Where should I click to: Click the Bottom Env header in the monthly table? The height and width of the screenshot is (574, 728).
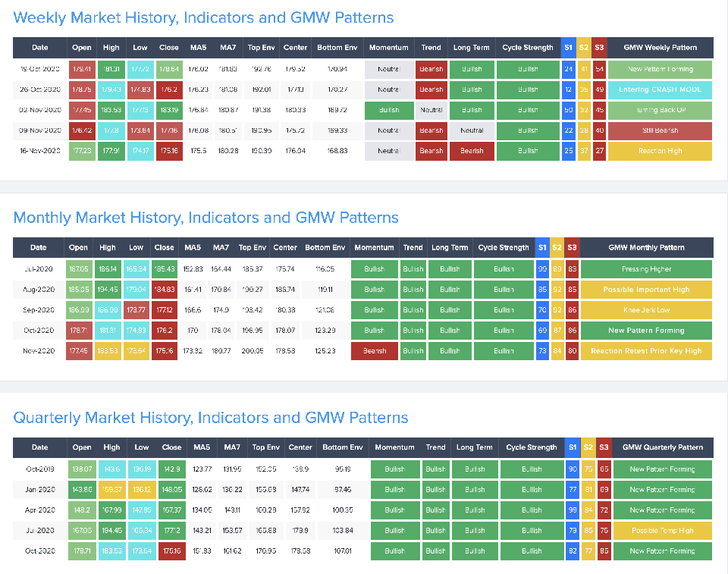325,247
